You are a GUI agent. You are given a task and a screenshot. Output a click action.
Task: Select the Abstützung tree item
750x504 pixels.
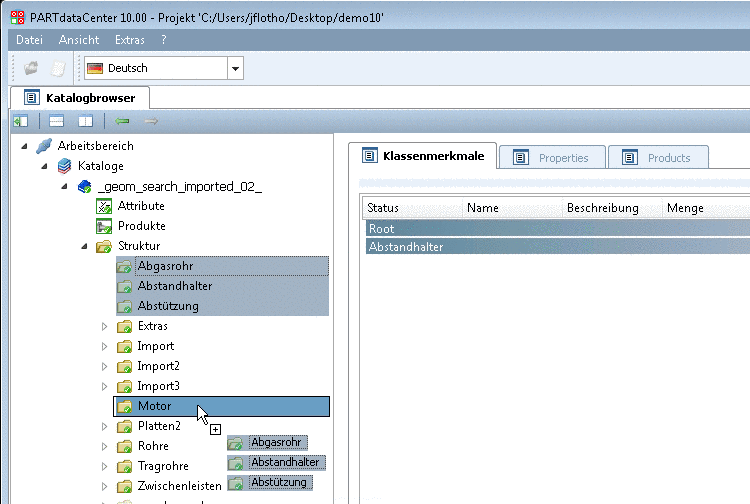pyautogui.click(x=168, y=306)
